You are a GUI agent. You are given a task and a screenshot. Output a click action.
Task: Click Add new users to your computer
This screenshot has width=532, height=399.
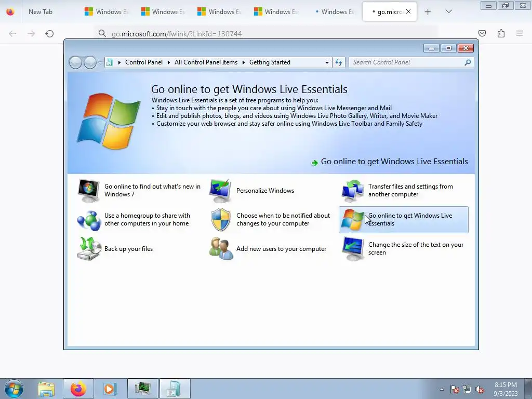coord(281,249)
